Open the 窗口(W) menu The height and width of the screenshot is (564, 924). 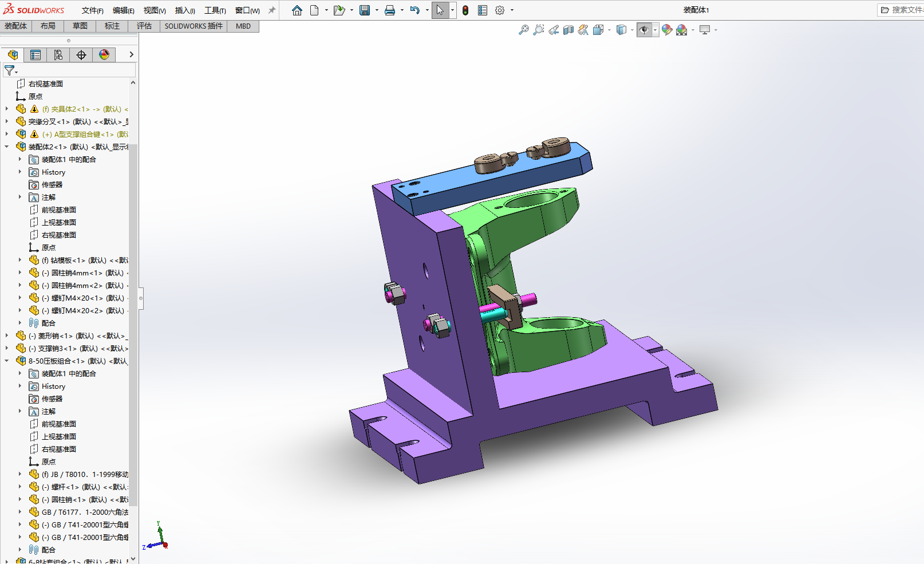(247, 10)
